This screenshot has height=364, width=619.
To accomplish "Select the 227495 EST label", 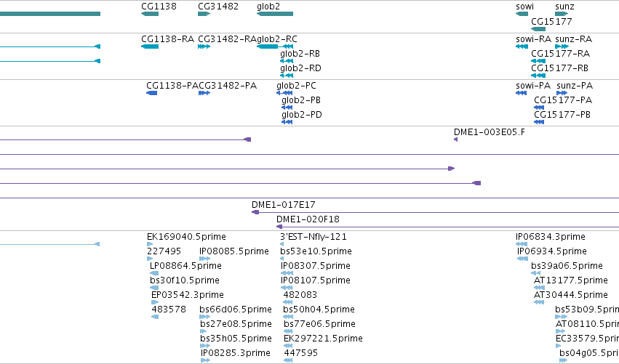I will pyautogui.click(x=164, y=251).
